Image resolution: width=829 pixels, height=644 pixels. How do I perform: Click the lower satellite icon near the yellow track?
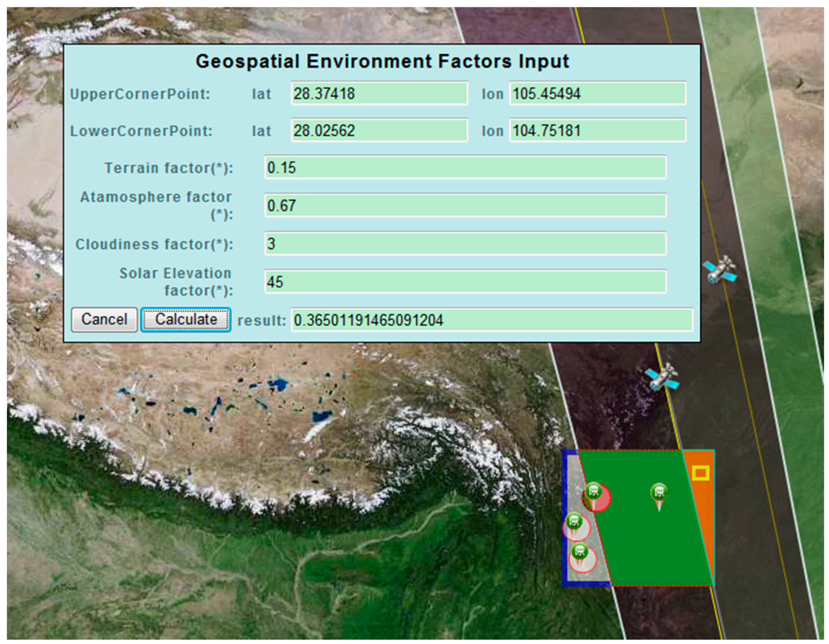point(662,377)
